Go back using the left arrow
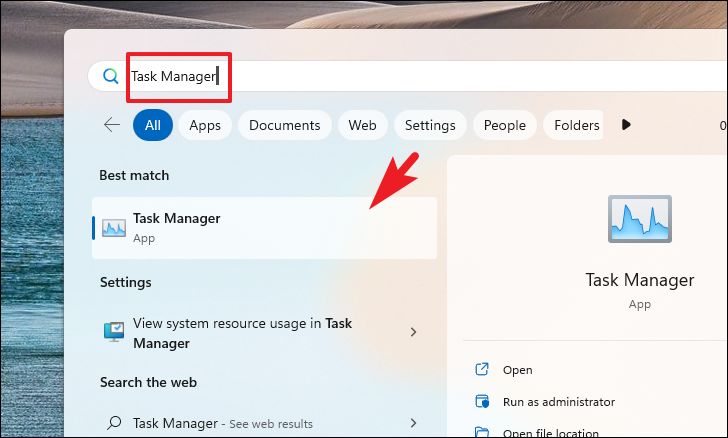This screenshot has width=728, height=438. pyautogui.click(x=111, y=124)
